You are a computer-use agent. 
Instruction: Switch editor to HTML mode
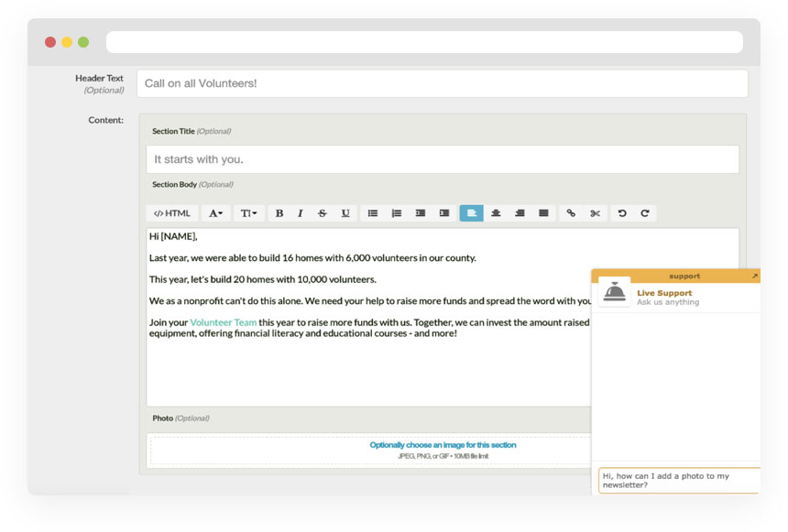point(170,212)
